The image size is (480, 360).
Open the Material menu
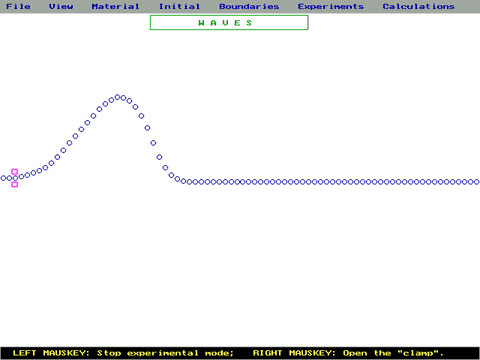point(115,6)
